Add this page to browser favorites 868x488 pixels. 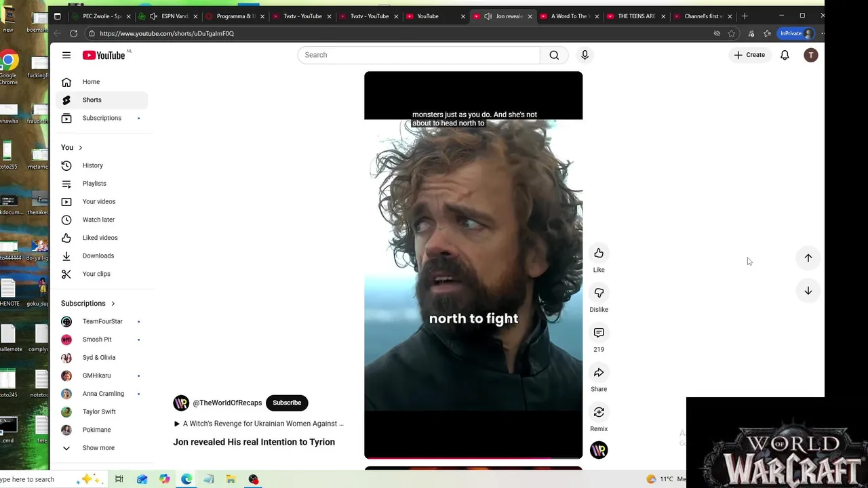pos(732,33)
